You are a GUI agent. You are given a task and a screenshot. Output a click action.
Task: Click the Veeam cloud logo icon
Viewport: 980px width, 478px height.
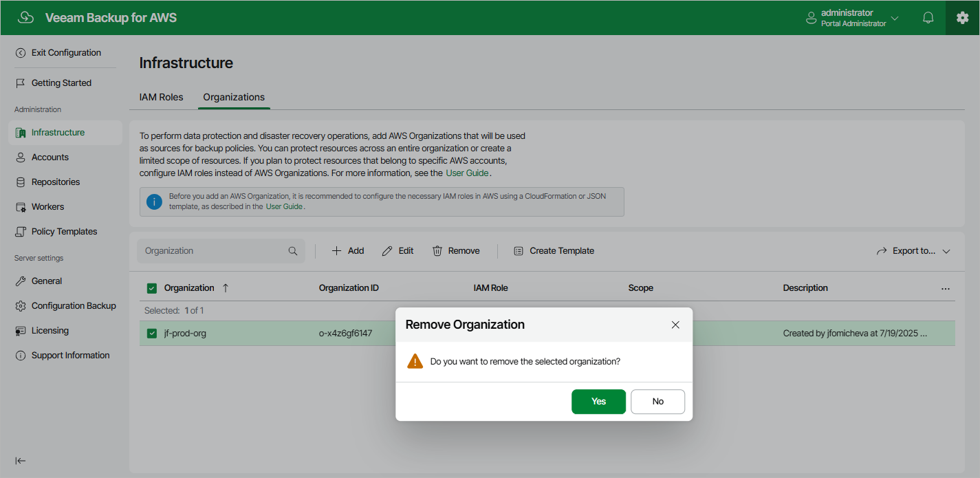26,18
